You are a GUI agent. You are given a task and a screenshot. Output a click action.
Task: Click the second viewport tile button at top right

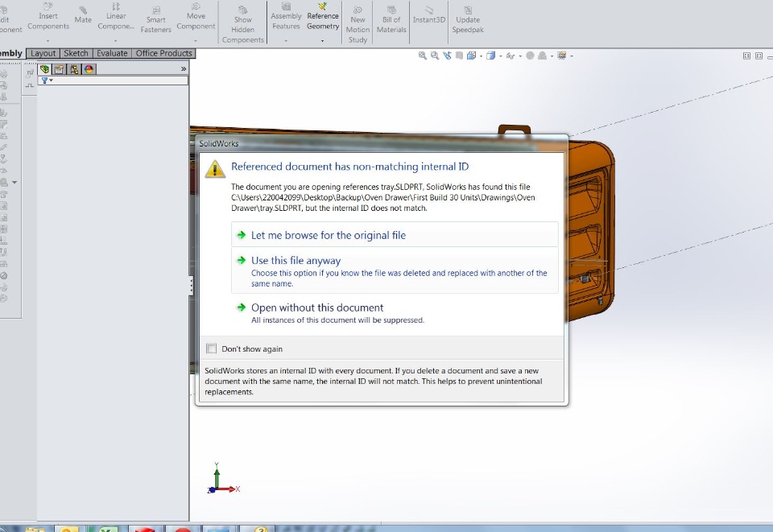pyautogui.click(x=759, y=56)
